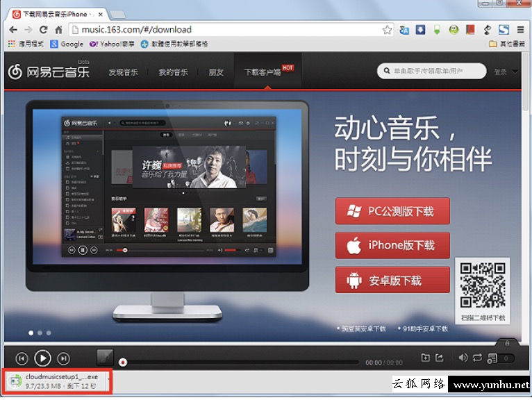The image size is (532, 400).
Task: Close the current browser tab
Action: tap(101, 15)
